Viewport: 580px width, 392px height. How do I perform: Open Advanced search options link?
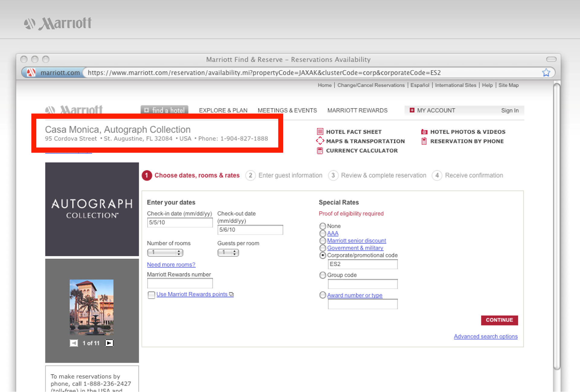[485, 336]
